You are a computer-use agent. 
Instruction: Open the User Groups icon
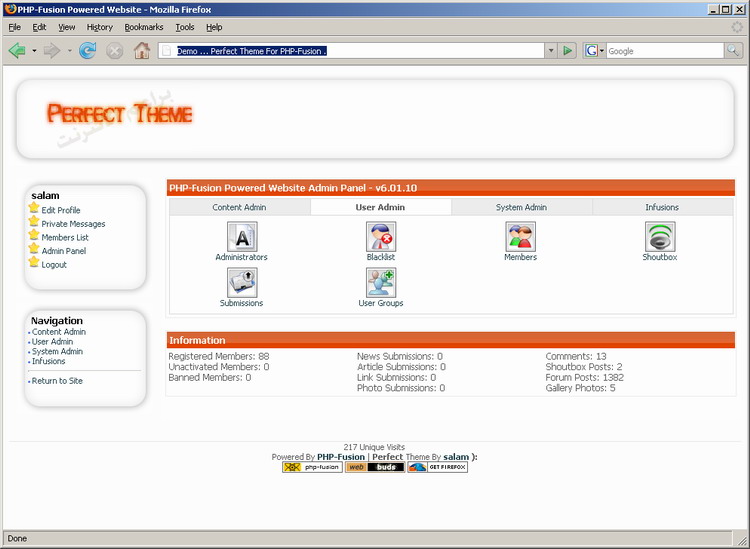381,282
